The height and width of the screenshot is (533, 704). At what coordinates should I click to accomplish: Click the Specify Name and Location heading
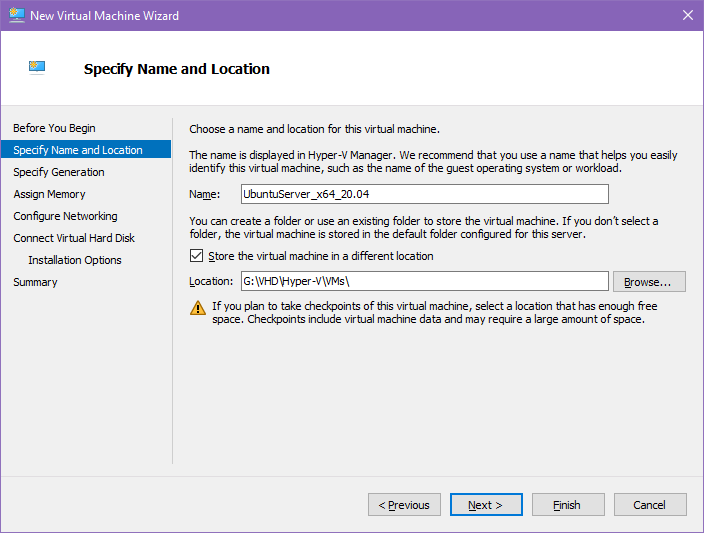(177, 69)
